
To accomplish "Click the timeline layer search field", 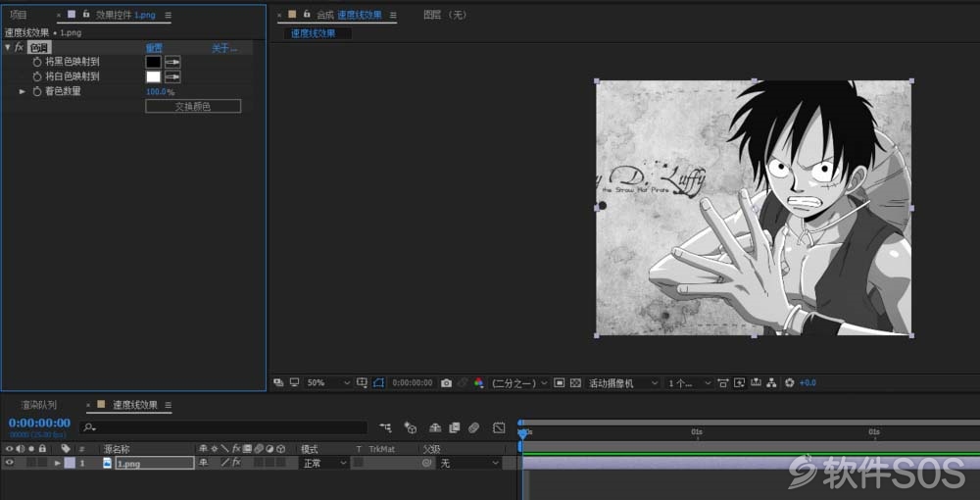I will point(223,427).
